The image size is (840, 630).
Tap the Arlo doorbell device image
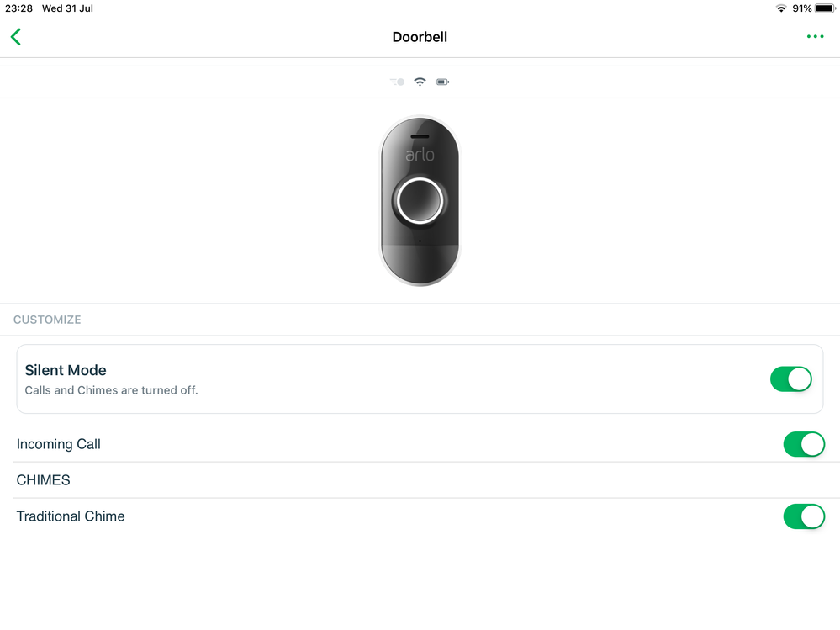click(420, 201)
